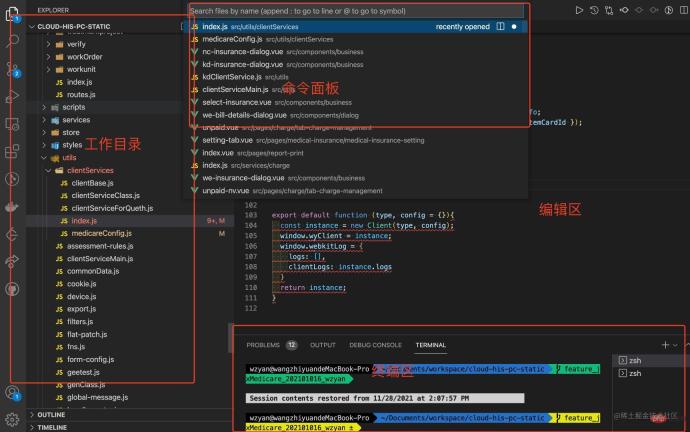The width and height of the screenshot is (690, 432).
Task: Open the file history timeline icon
Action: pos(594,10)
